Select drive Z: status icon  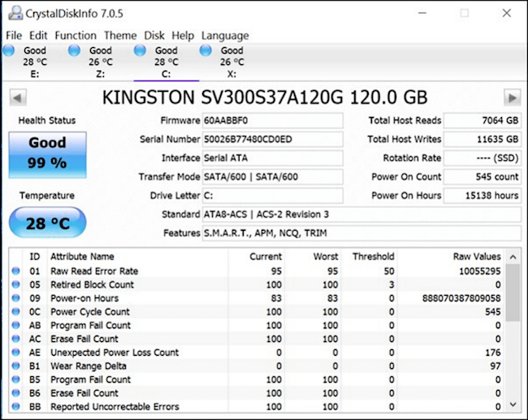[75, 51]
